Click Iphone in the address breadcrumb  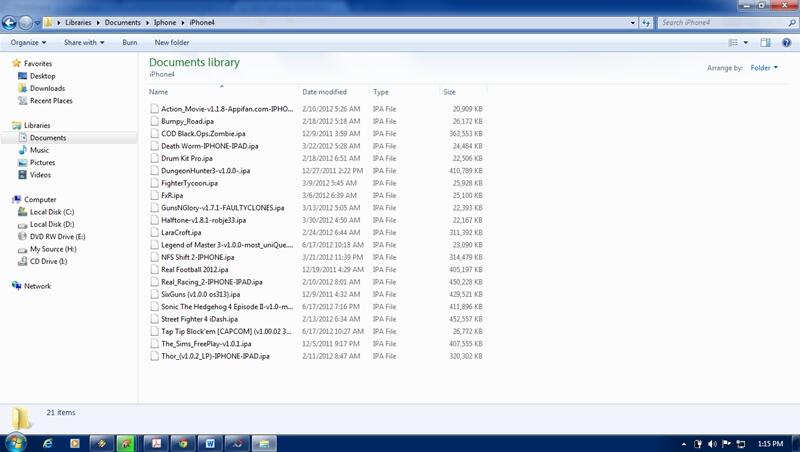coord(165,22)
